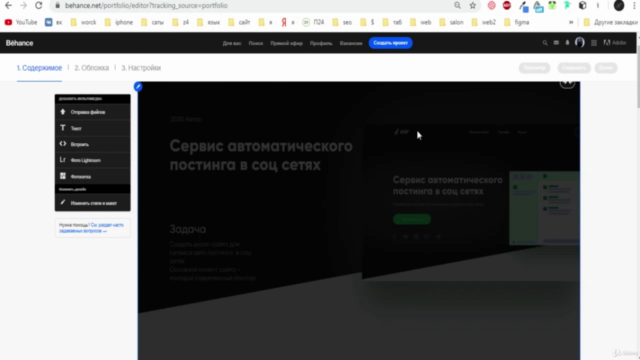Click the pink fingerprint extension icon
This screenshot has height=360, width=640.
point(492,6)
